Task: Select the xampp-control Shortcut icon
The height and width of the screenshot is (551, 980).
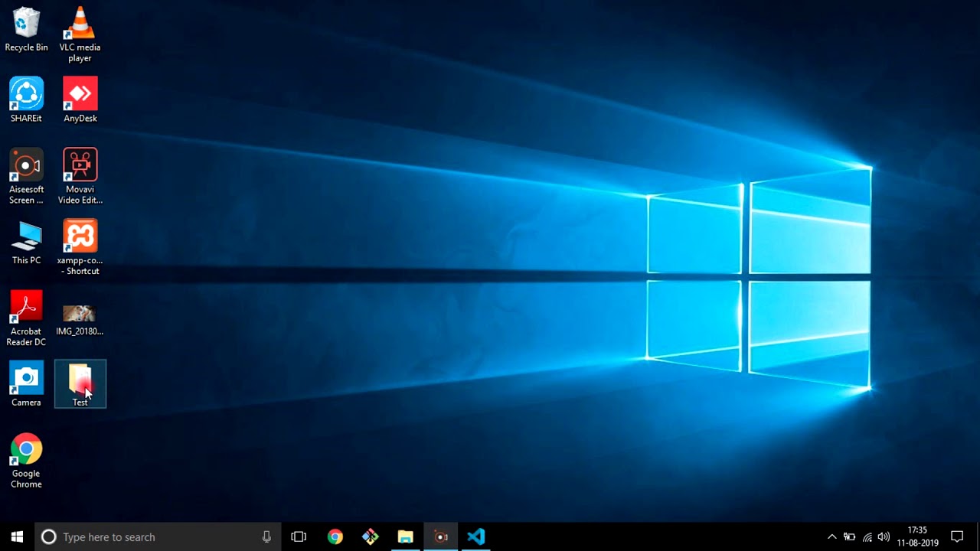Action: tap(80, 248)
